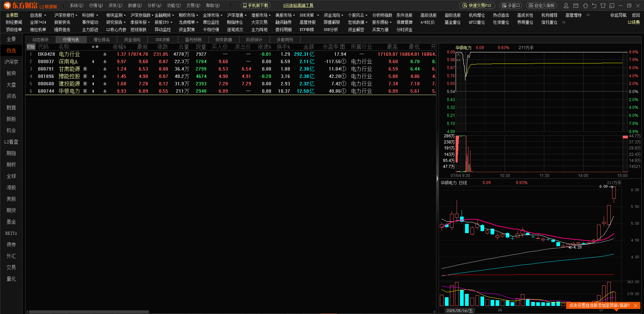644x314 pixels.
Task: Open the mail messages icon
Action: (x=576, y=6)
